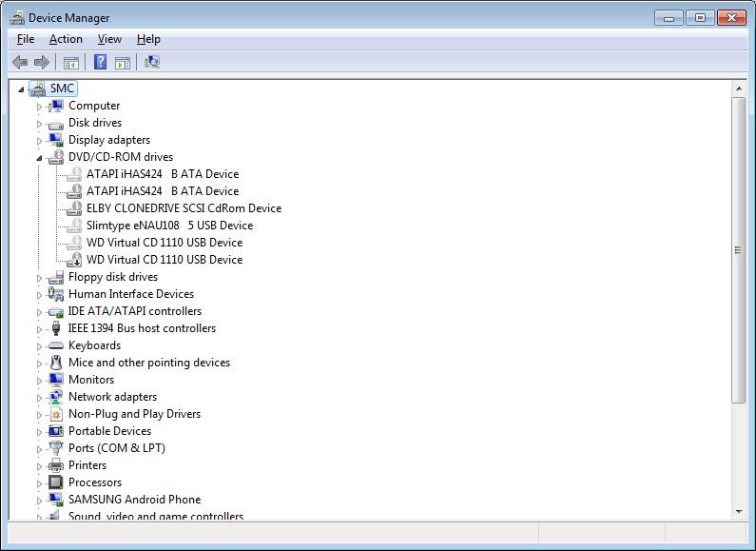Click the Scan for hardware changes icon
756x551 pixels.
point(151,63)
